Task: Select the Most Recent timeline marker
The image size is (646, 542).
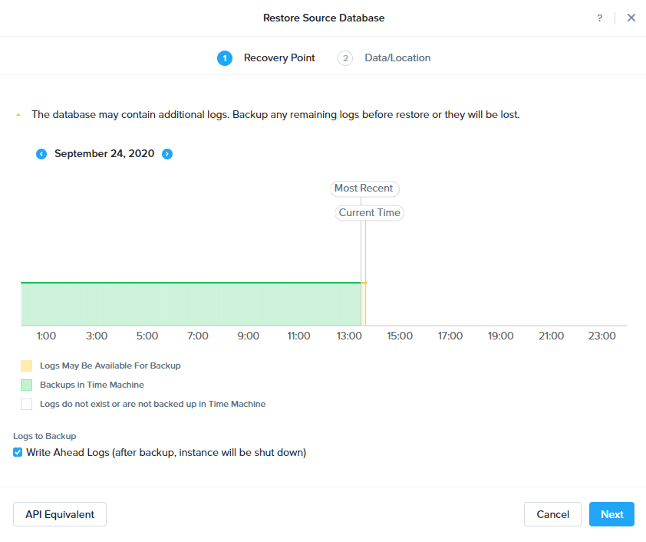Action: (x=365, y=189)
